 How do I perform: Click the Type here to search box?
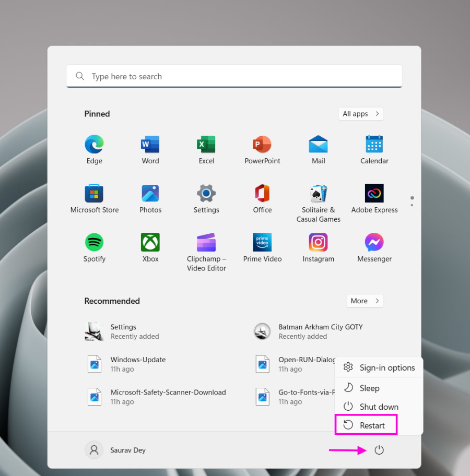(x=234, y=76)
